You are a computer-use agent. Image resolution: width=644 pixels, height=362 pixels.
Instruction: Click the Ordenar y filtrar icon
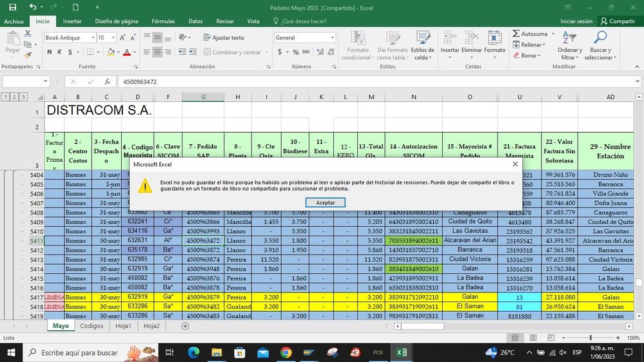click(569, 38)
